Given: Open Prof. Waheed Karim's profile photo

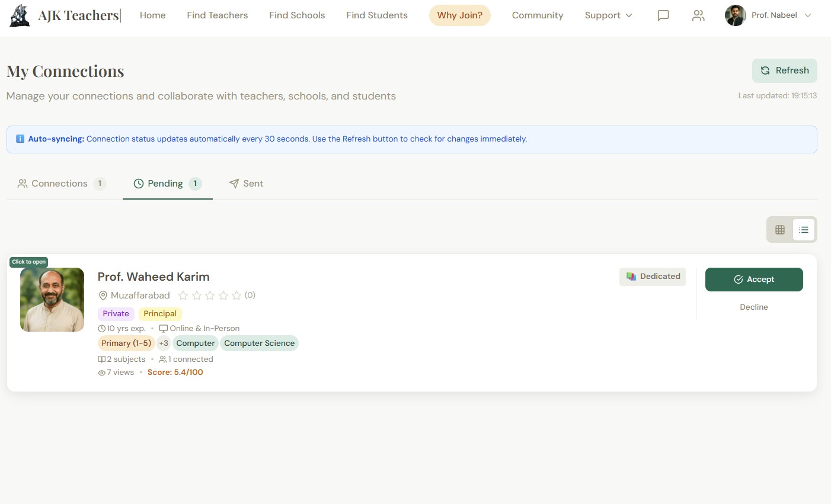Looking at the screenshot, I should point(52,300).
